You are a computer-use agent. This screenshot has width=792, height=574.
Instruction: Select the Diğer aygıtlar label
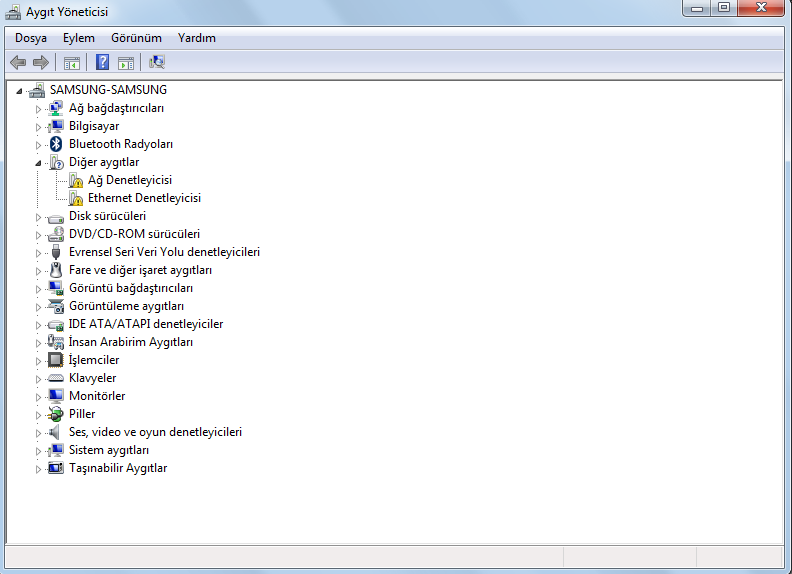(x=104, y=162)
